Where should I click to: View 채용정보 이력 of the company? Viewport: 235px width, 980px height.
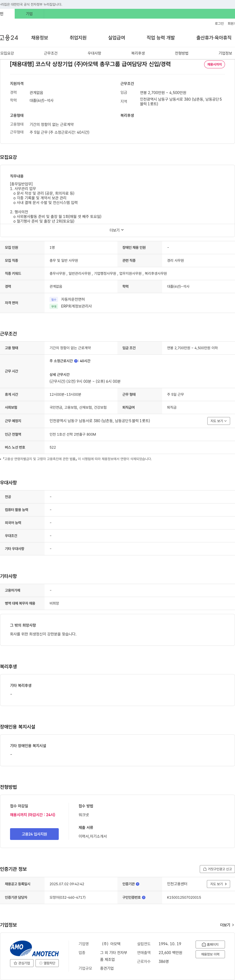(210, 954)
